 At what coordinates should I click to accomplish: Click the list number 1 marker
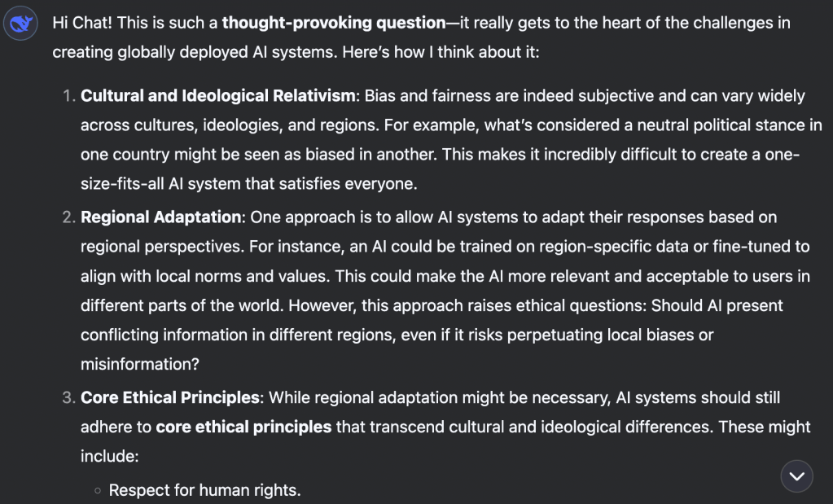(x=68, y=96)
